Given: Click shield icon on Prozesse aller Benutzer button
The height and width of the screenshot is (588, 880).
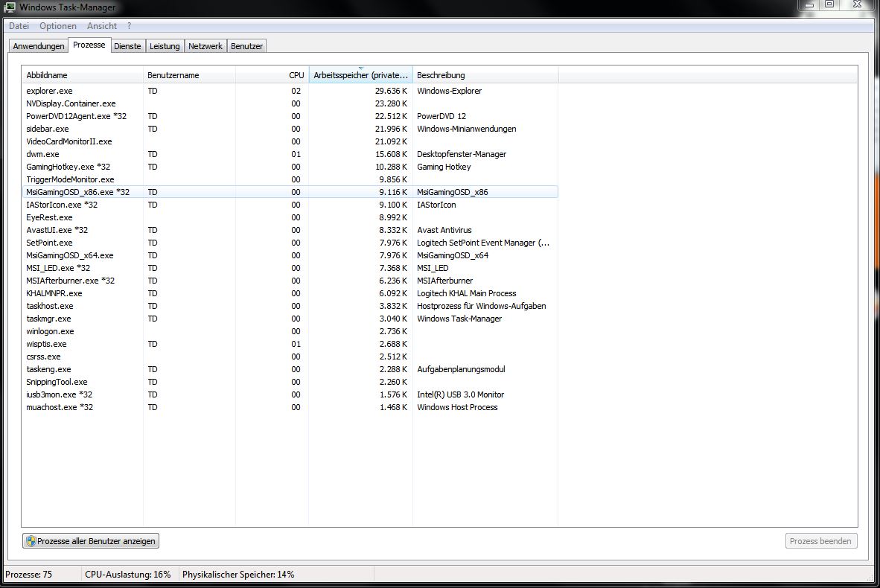Looking at the screenshot, I should [x=31, y=541].
